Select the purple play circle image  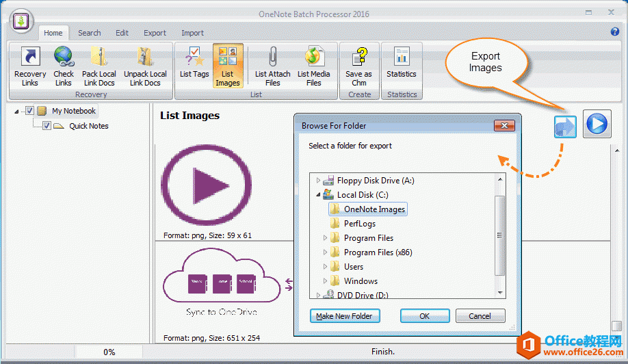coord(207,185)
